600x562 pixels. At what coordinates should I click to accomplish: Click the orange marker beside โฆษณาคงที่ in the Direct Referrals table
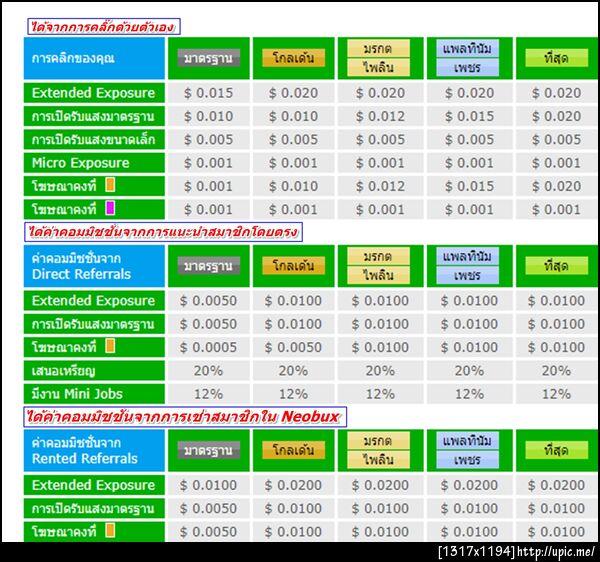110,346
